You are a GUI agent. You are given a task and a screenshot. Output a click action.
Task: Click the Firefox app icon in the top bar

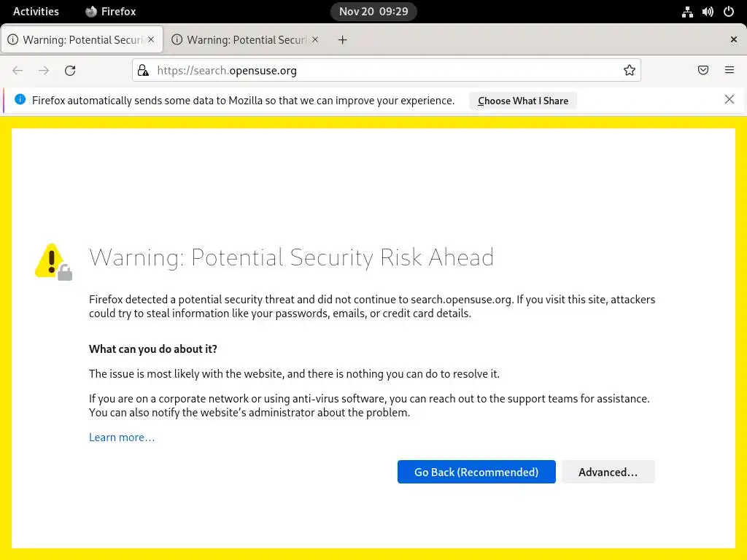[91, 12]
